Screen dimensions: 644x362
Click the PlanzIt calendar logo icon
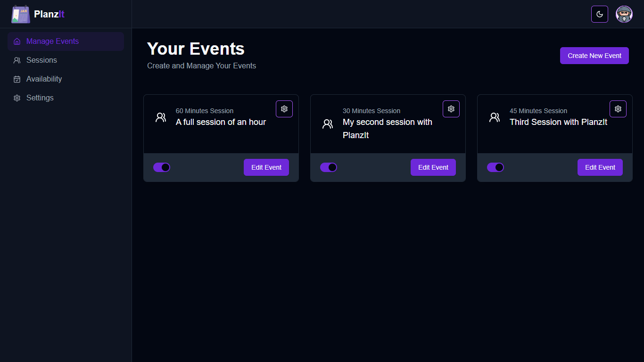[21, 14]
